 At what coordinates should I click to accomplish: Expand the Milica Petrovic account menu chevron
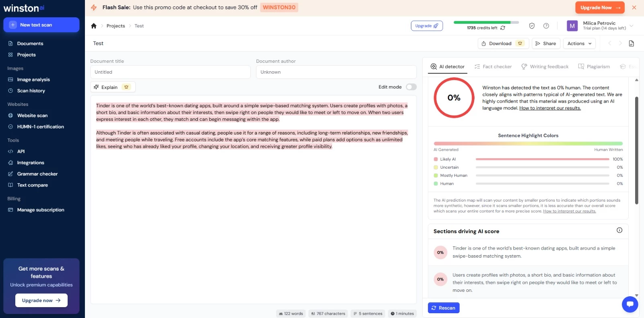632,26
